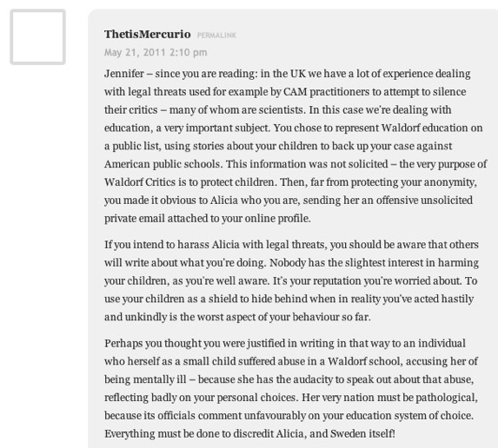498x448 pixels.
Task: Click the phrase 'reflecting badly on your personal choices'
Action: click(x=202, y=398)
